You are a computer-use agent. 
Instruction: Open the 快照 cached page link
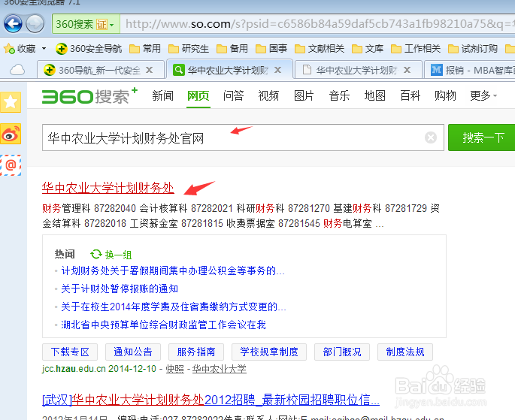[x=174, y=369]
